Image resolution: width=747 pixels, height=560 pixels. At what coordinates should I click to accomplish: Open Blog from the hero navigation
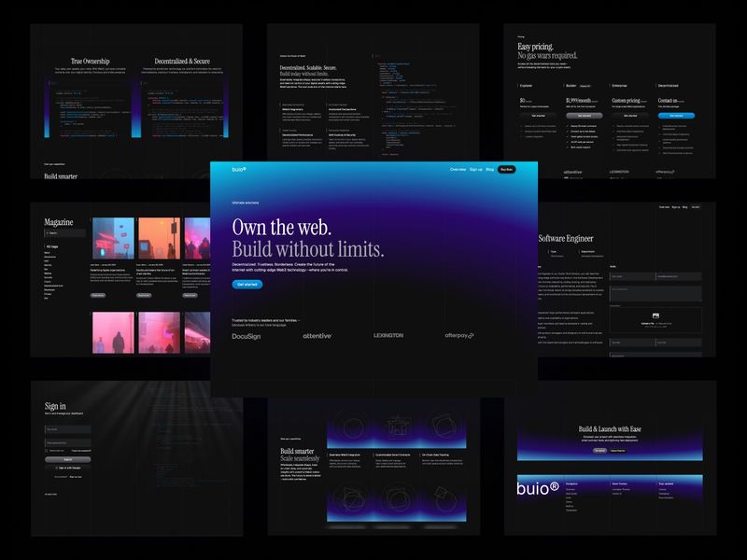(488, 169)
